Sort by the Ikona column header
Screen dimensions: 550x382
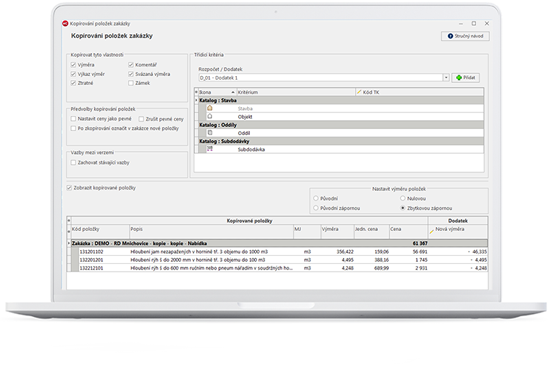[x=217, y=92]
